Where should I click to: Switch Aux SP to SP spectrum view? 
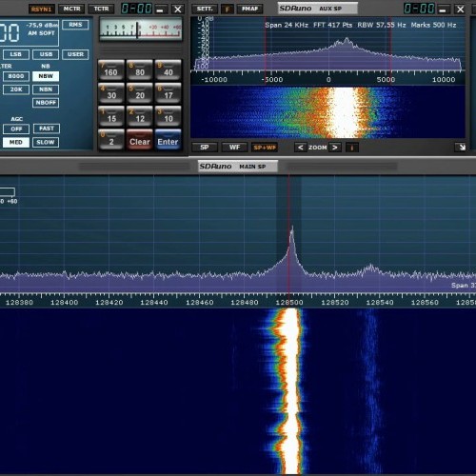pyautogui.click(x=205, y=148)
